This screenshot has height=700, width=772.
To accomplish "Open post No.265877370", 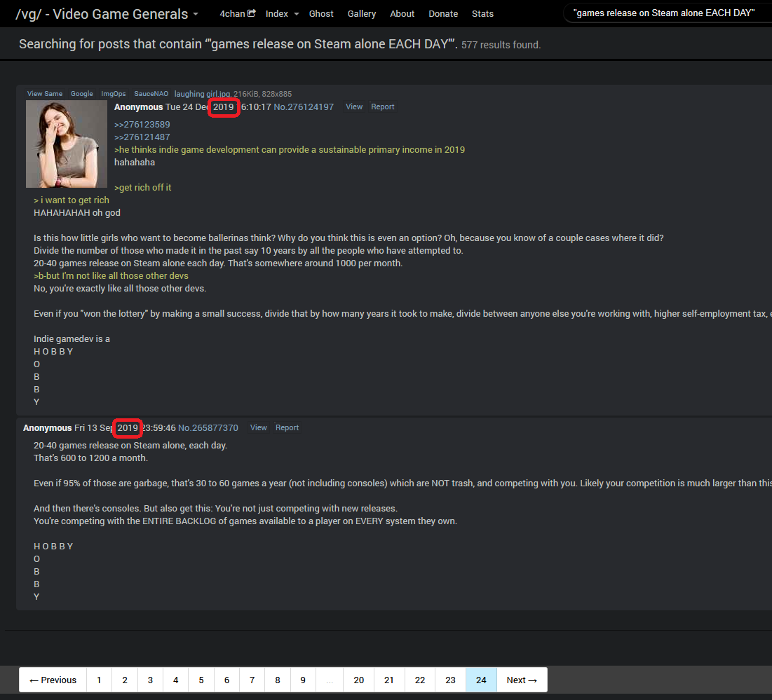I will point(208,428).
